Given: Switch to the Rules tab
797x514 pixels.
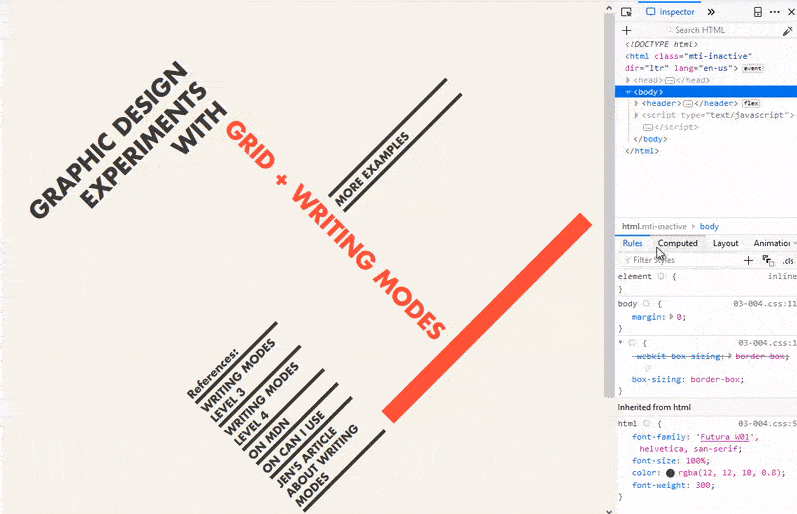Looking at the screenshot, I should point(632,243).
